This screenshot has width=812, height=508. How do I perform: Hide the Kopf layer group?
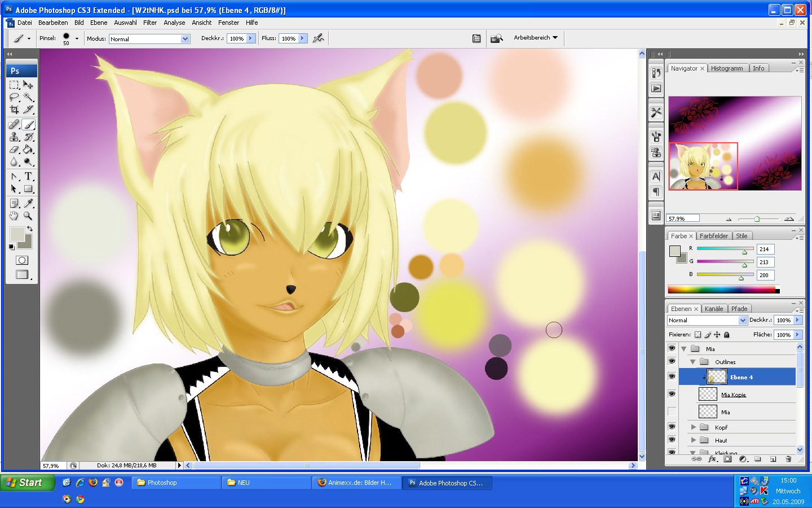click(x=672, y=427)
